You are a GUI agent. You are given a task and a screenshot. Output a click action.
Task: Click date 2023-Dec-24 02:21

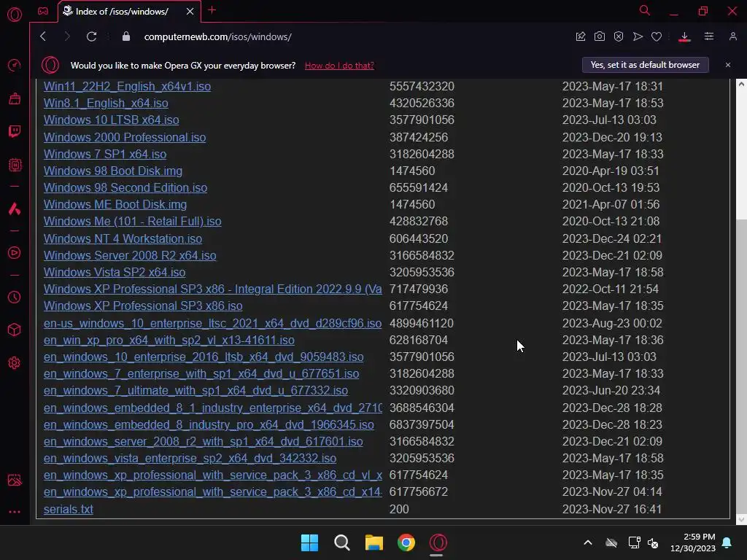tap(612, 238)
